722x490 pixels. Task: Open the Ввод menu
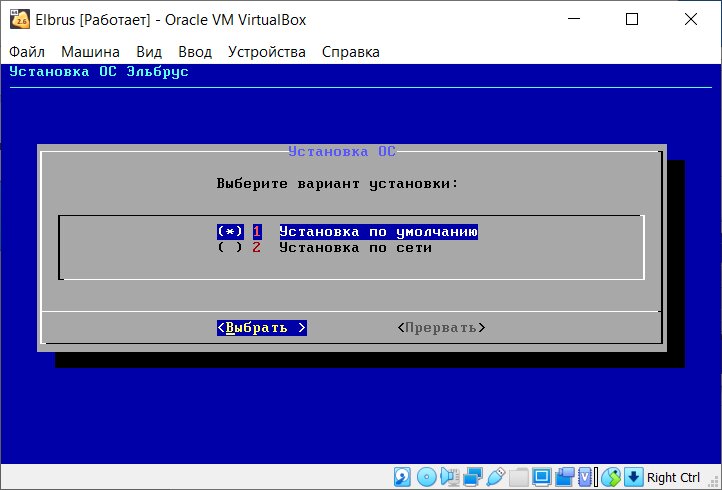(195, 52)
